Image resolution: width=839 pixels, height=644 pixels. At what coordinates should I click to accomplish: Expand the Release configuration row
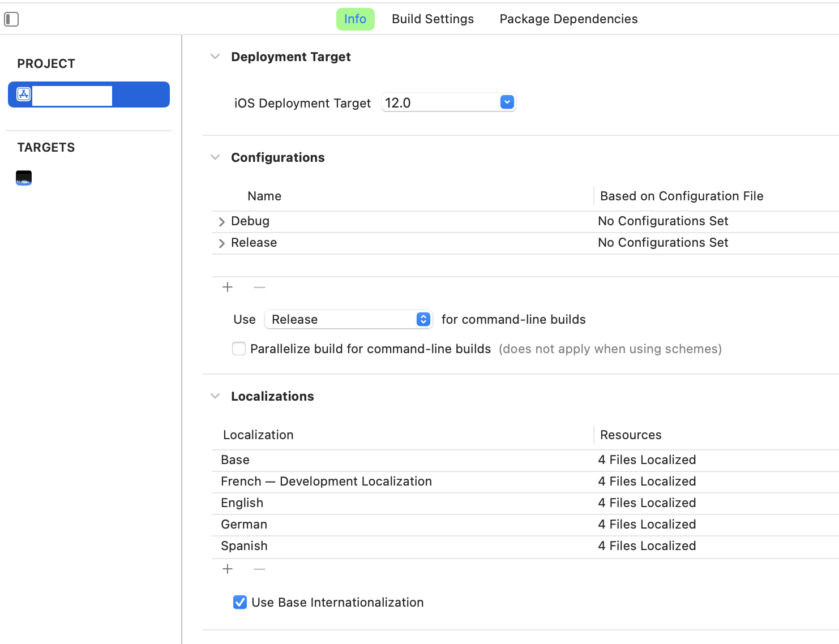[222, 243]
